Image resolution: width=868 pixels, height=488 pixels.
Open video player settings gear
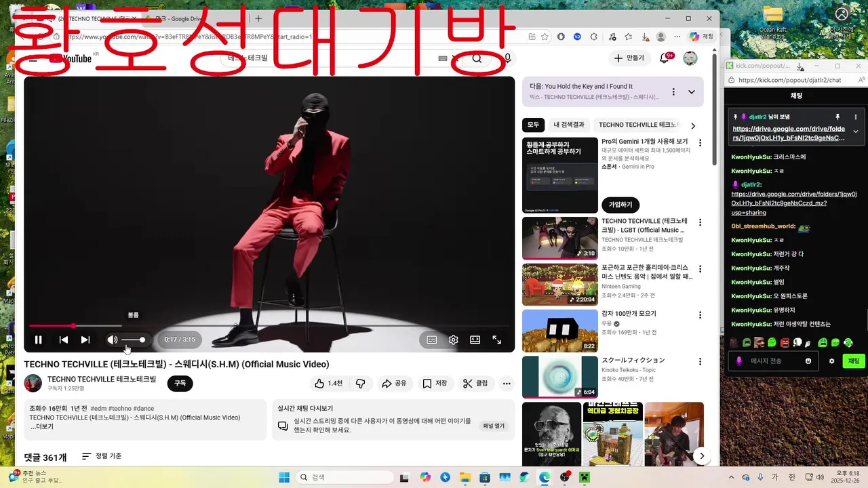(x=454, y=340)
